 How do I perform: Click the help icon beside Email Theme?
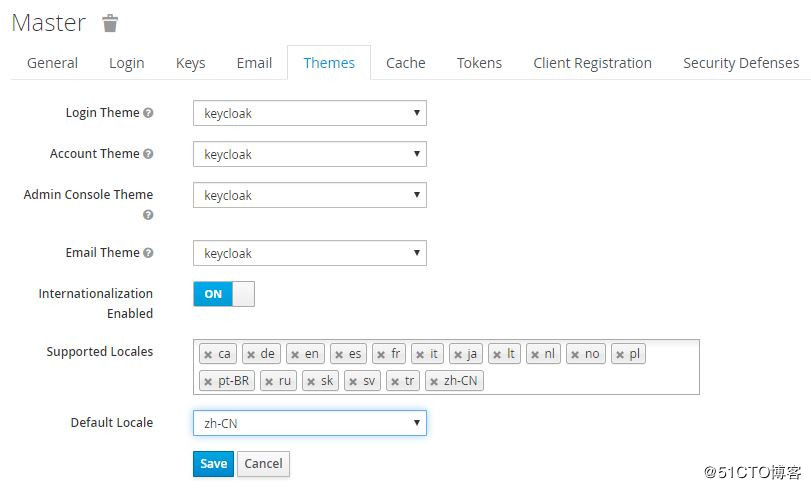coord(149,253)
